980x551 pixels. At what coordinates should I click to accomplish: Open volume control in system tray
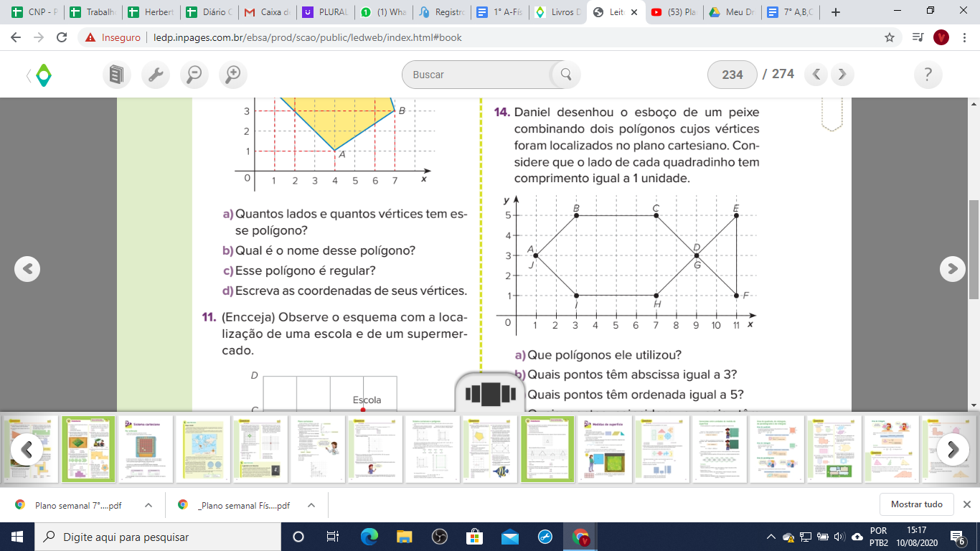point(839,537)
